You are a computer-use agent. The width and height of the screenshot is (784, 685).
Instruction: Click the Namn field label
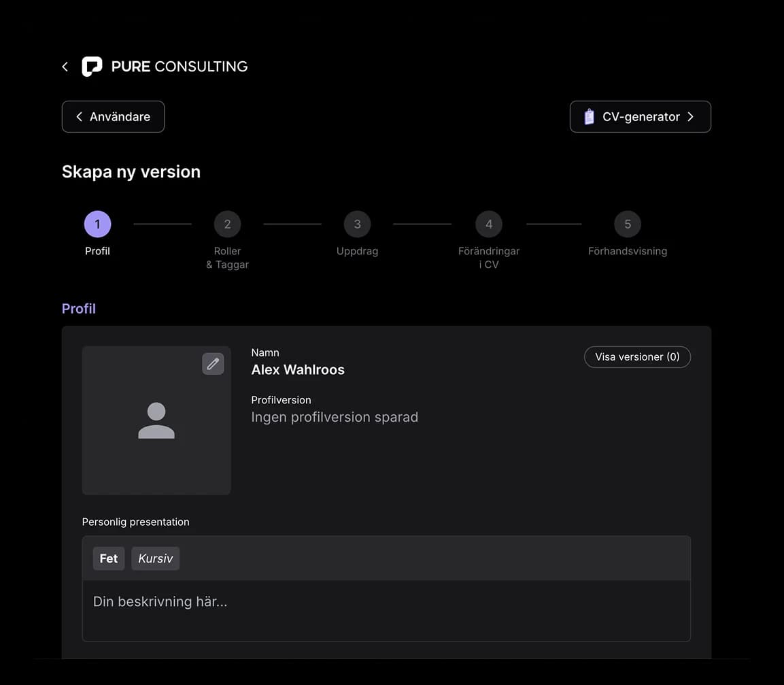tap(265, 353)
